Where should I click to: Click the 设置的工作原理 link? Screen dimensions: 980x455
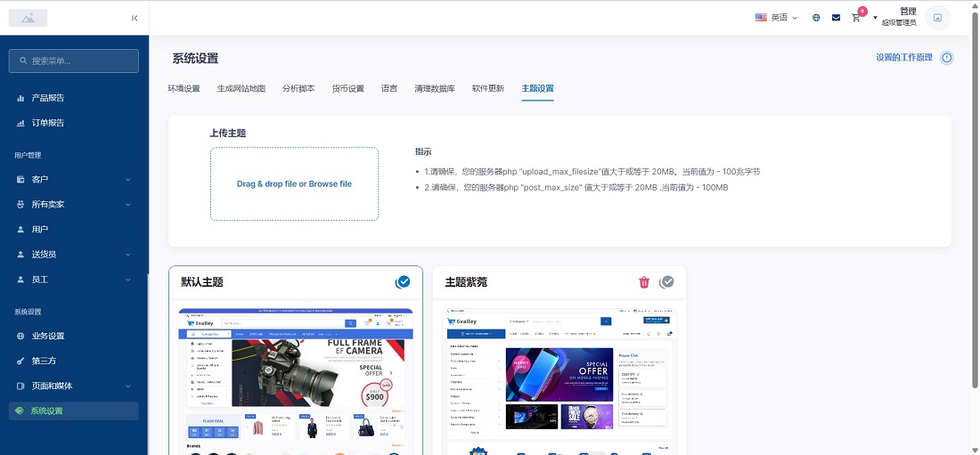pos(903,58)
